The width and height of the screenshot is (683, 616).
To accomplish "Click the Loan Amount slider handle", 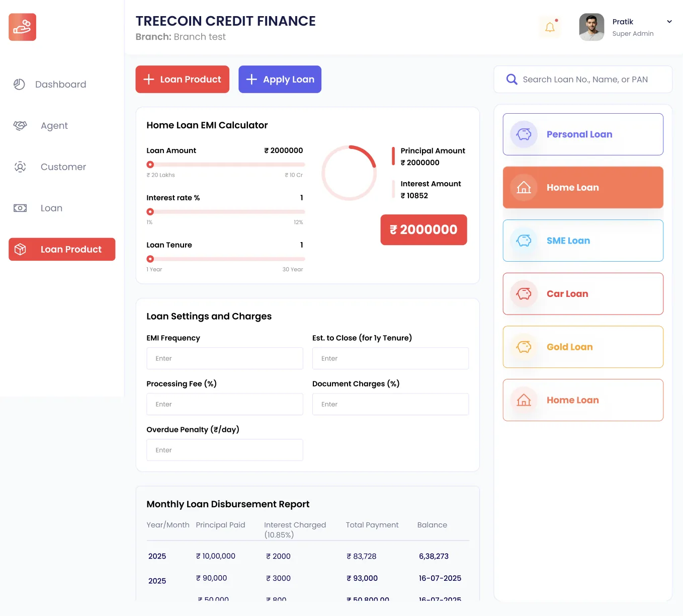I will click(150, 165).
